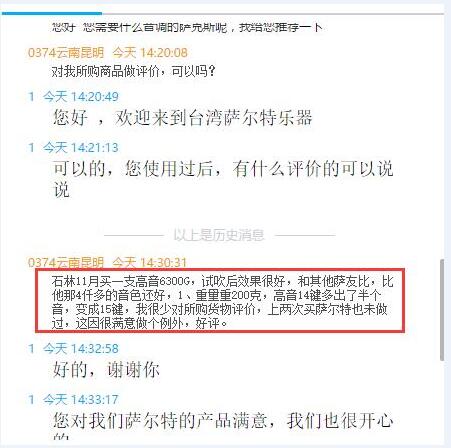This screenshot has height=448, width=451.
Task: Click the timestamp 今天 14:20:49
Action: [81, 97]
